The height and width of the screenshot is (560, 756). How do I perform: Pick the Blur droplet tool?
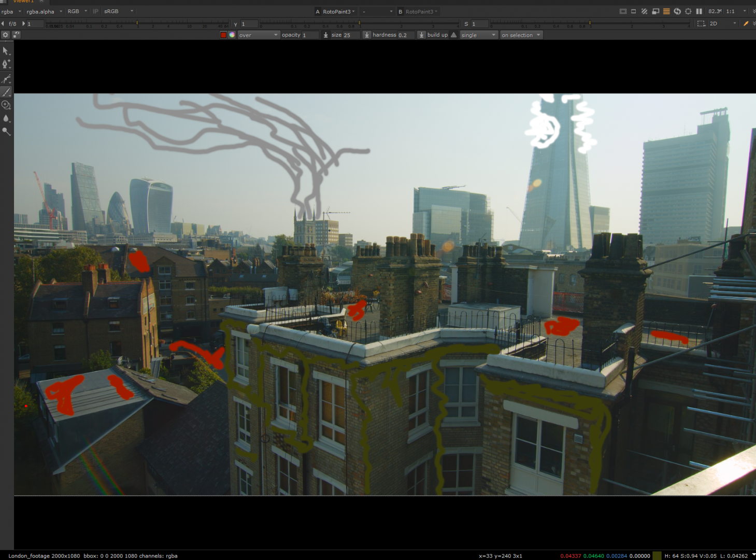coord(6,118)
